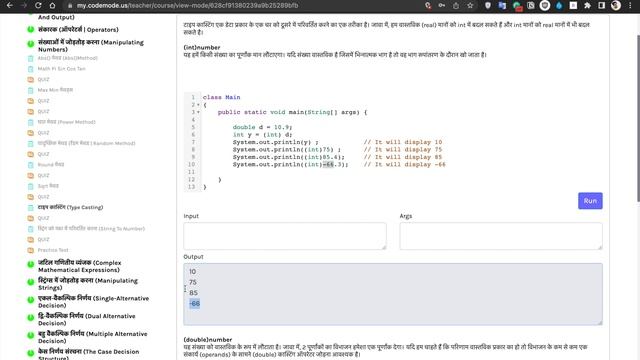640x360 pixels.
Task: Open the QUIZ right after Math Pi Sin Cos Tan
Action: tap(43, 79)
